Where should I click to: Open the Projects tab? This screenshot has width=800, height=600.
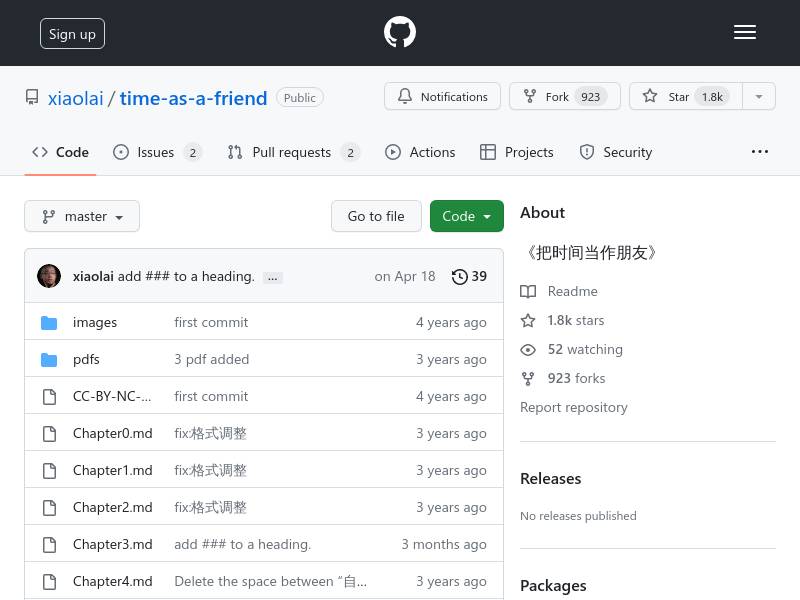tap(516, 152)
